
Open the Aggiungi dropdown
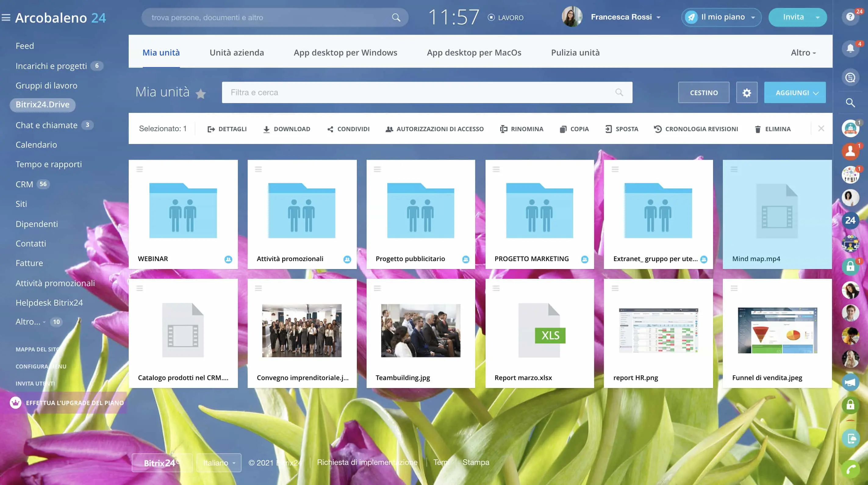click(795, 92)
